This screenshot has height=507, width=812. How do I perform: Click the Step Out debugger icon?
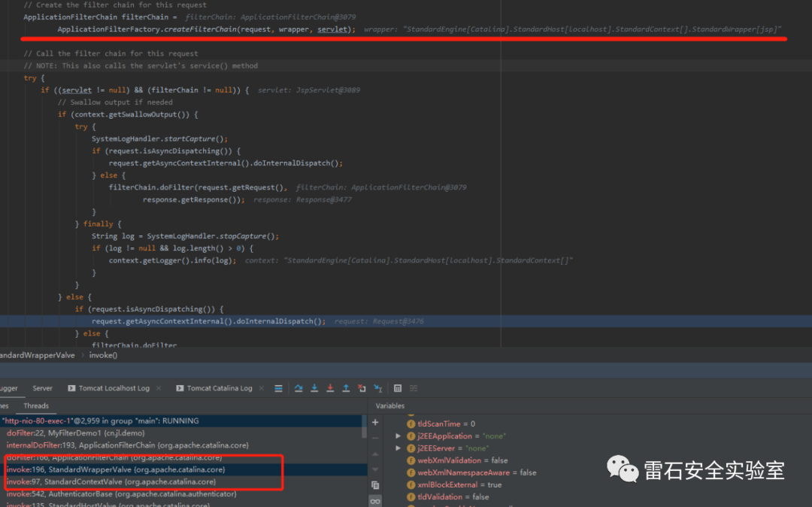[x=346, y=388]
